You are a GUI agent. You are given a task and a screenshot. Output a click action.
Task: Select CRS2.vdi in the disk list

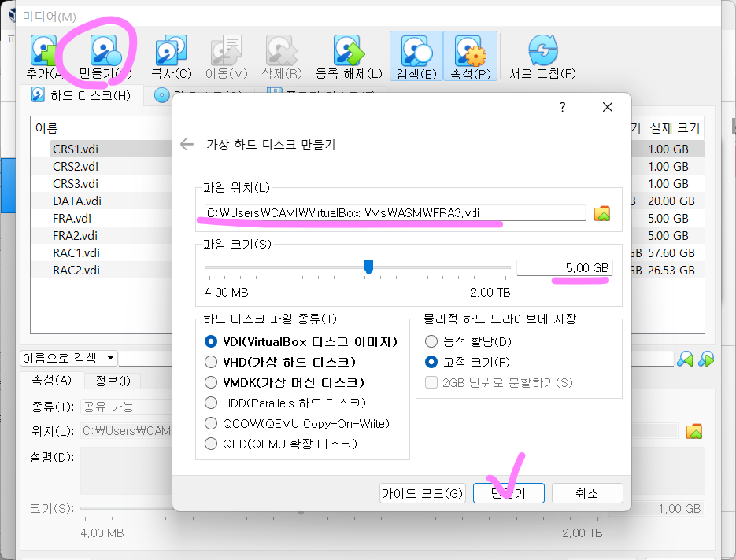[76, 167]
